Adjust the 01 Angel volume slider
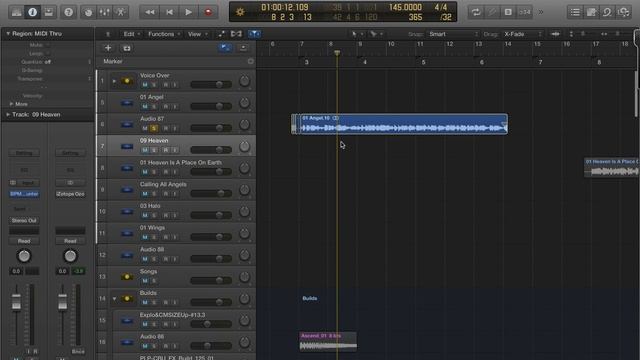Image resolution: width=640 pixels, height=360 pixels. click(x=211, y=106)
